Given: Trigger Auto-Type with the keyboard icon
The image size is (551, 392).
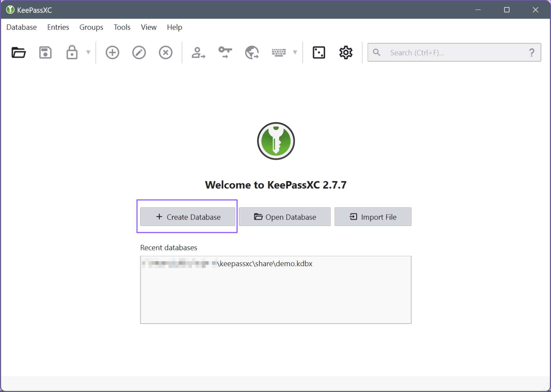Looking at the screenshot, I should 279,52.
